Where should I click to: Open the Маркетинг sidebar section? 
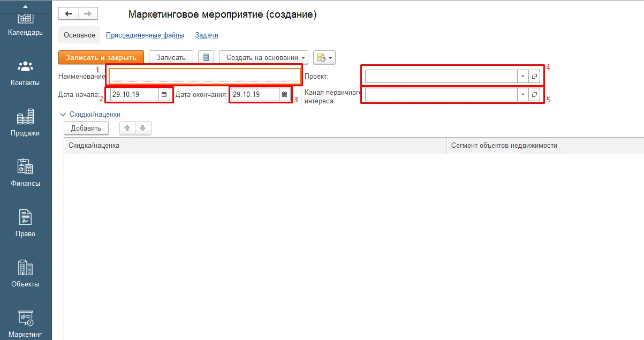[25, 324]
